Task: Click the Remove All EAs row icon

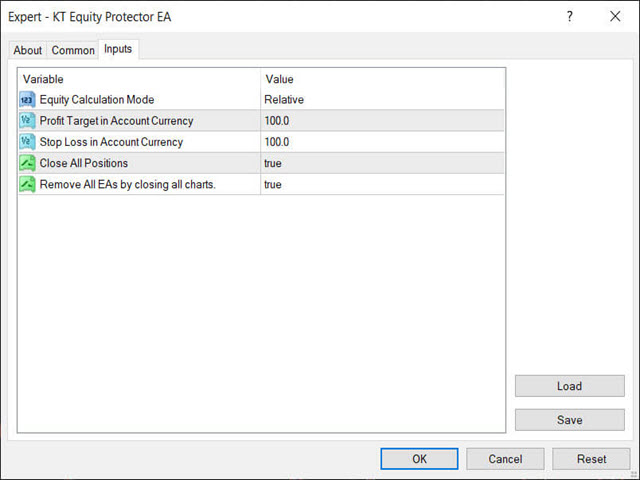Action: tap(27, 184)
